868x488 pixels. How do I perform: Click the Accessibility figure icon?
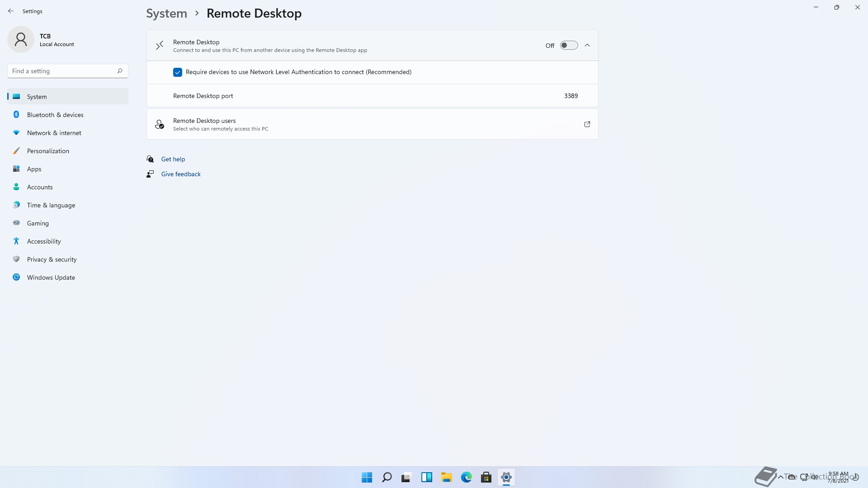tap(16, 241)
